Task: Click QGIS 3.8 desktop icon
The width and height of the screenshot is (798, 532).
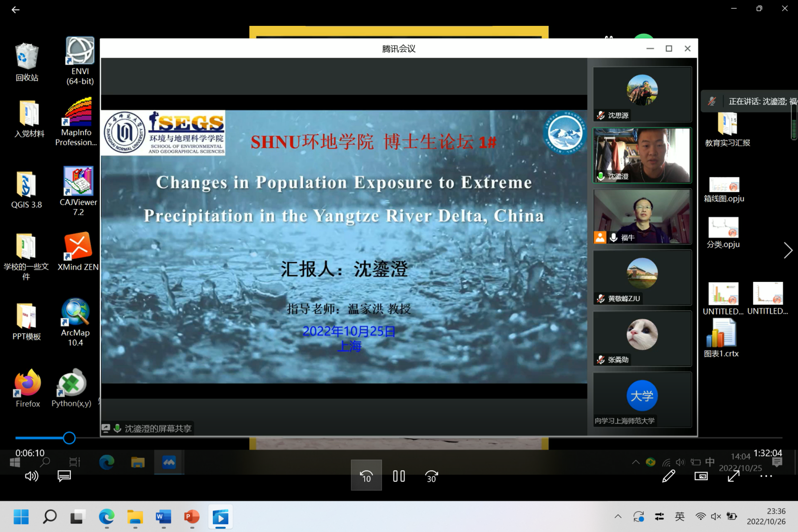Action: [x=26, y=190]
